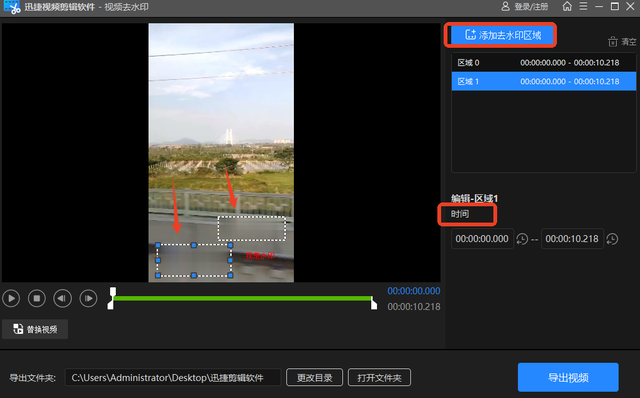Edit start time field 00:00:00.000
This screenshot has width=640, height=398.
point(482,239)
